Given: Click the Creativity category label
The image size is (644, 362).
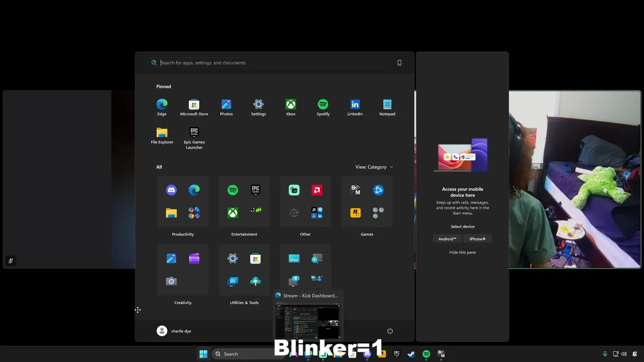Looking at the screenshot, I should coord(183,303).
